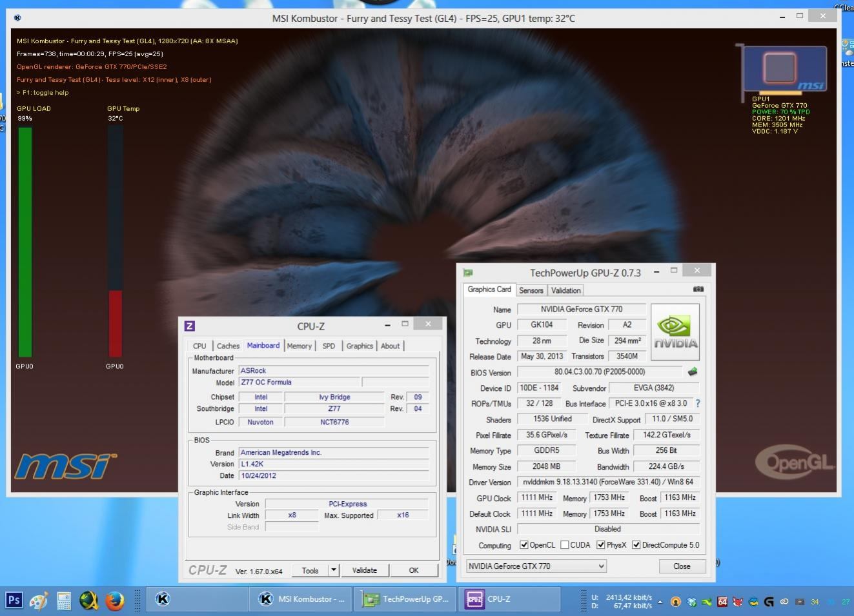Show hidden tray icons arrow
Image resolution: width=854 pixels, height=616 pixels.
click(x=660, y=602)
